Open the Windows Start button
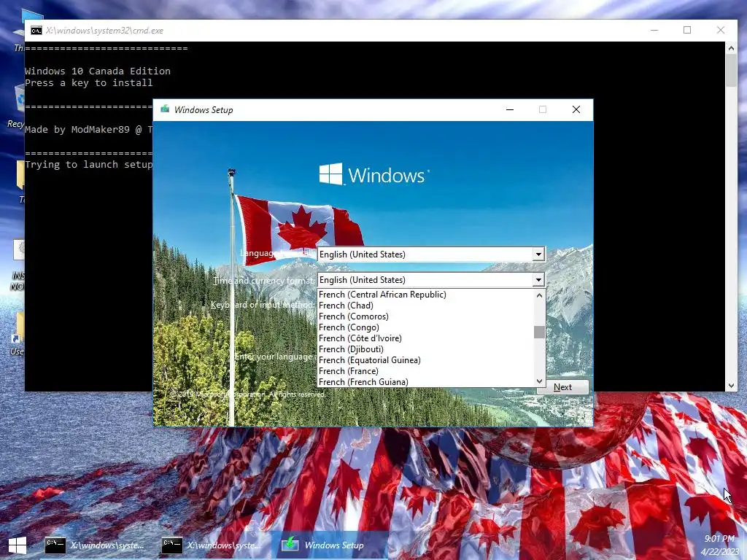Viewport: 747px width, 560px height. (18, 545)
